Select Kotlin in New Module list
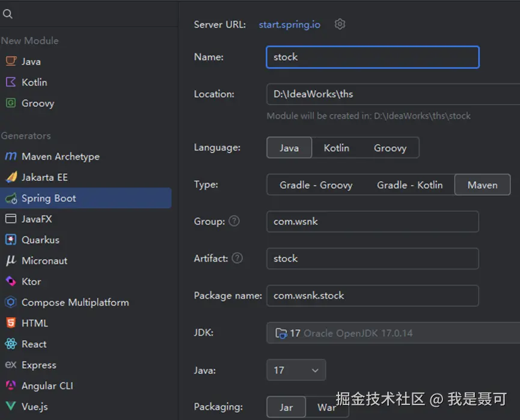The width and height of the screenshot is (520, 420). (x=85, y=82)
